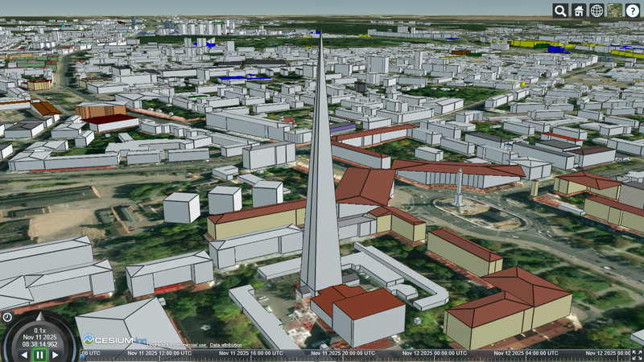Click the real-time clock icon
This screenshot has width=644, height=362.
pyautogui.click(x=7, y=317)
